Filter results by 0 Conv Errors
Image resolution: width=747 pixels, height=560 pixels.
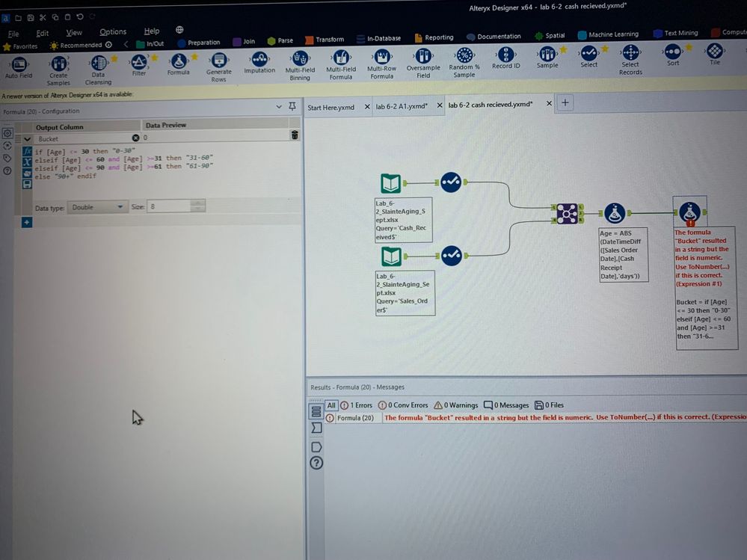(403, 405)
